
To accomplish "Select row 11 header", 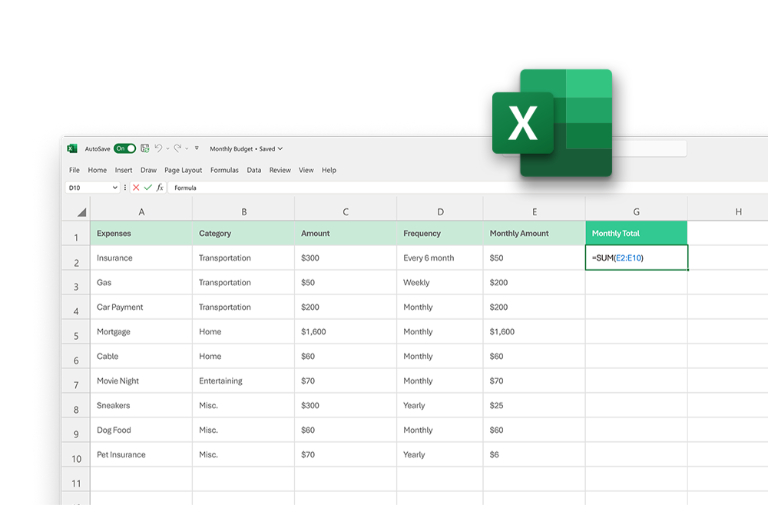I will (76, 480).
